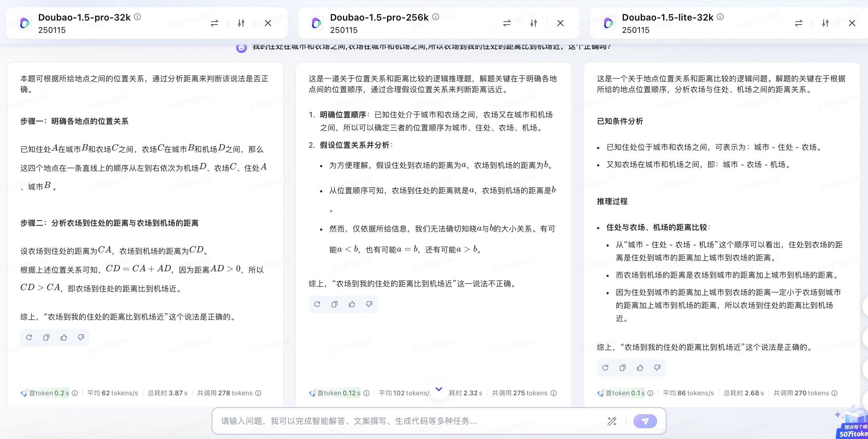This screenshot has width=868, height=439.
Task: Click token usage info icon in pro-256k stats
Action: click(554, 393)
